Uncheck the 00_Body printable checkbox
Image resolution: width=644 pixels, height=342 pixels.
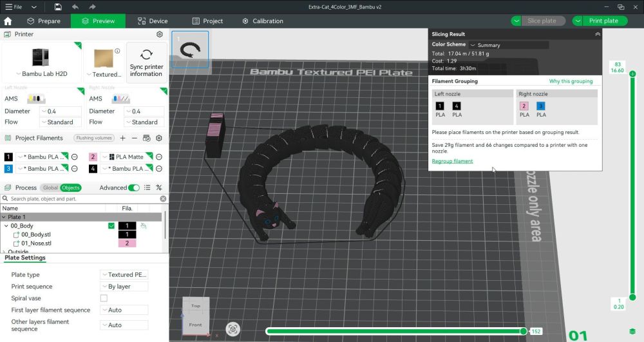[111, 226]
